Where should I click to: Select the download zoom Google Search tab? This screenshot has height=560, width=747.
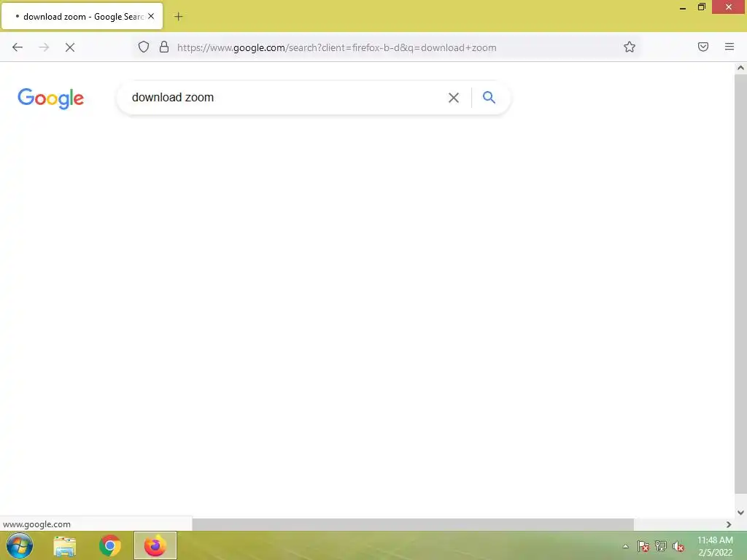point(82,17)
